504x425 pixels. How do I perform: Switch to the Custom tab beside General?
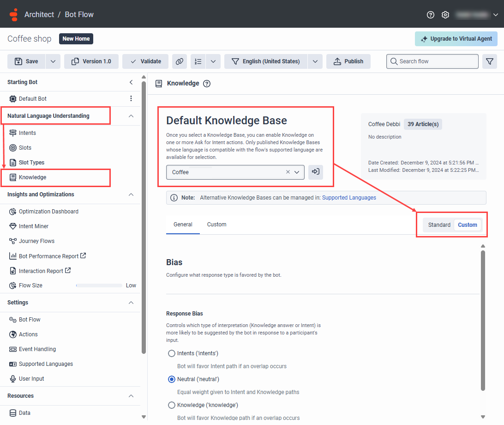pyautogui.click(x=216, y=225)
